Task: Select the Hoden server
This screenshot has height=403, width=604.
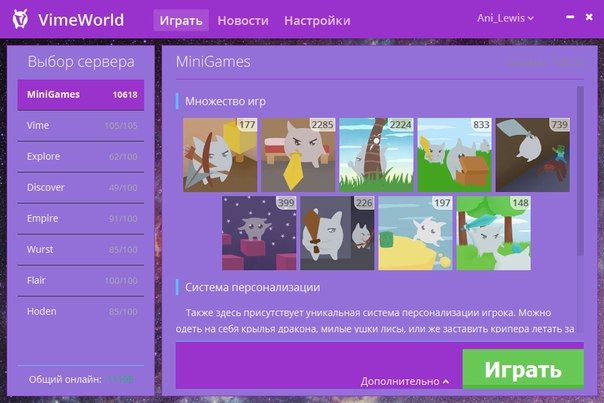Action: (x=81, y=312)
